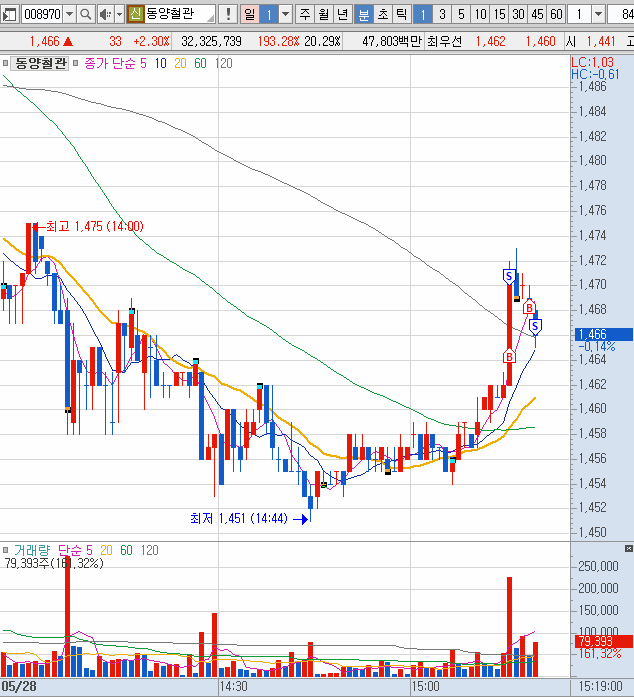This screenshot has width=634, height=697.
Task: Click the stock code input field 008970
Action: pyautogui.click(x=40, y=14)
